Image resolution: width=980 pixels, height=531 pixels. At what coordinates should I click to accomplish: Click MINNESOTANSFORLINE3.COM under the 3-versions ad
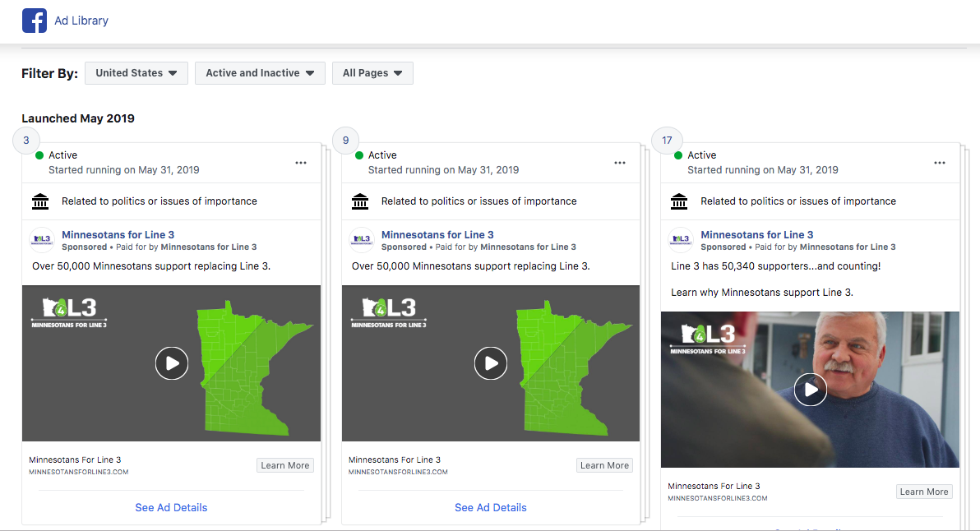(x=79, y=473)
